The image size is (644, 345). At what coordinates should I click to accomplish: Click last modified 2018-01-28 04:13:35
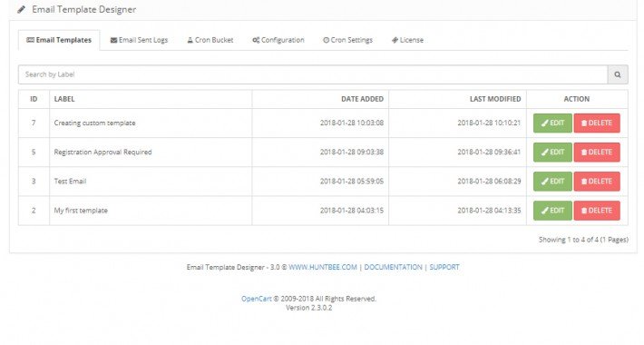[x=489, y=211]
